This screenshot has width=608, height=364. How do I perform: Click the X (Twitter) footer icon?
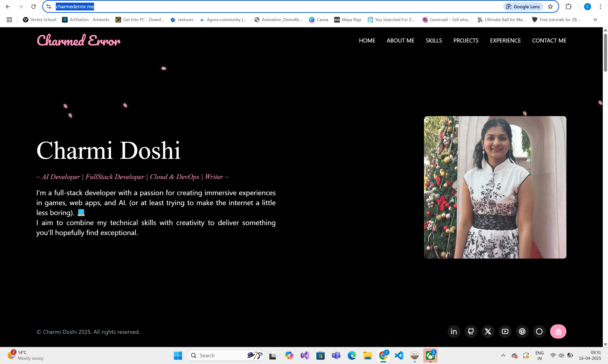(x=488, y=332)
